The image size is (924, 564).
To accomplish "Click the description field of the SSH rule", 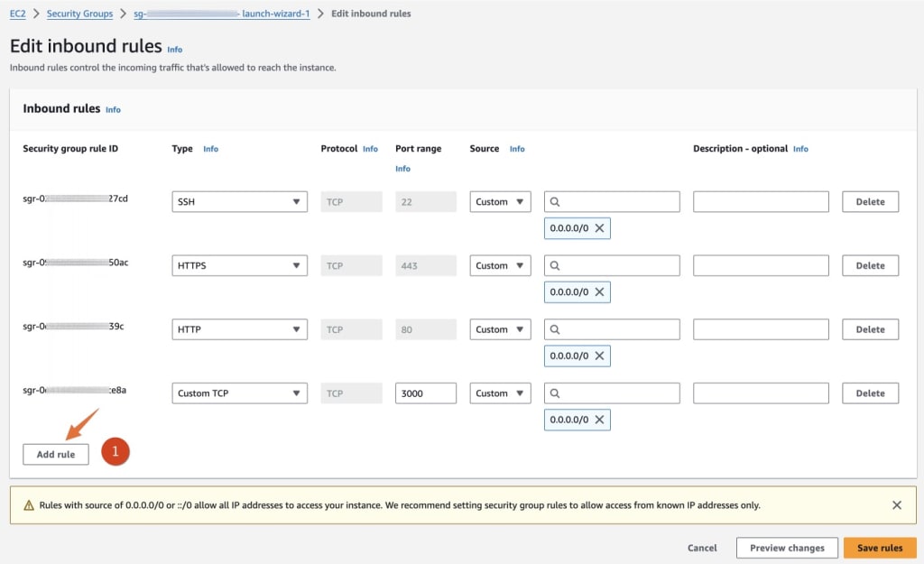I will [760, 201].
